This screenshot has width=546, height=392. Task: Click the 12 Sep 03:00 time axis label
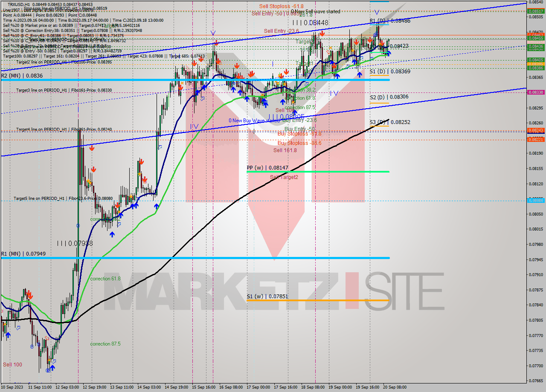68,387
